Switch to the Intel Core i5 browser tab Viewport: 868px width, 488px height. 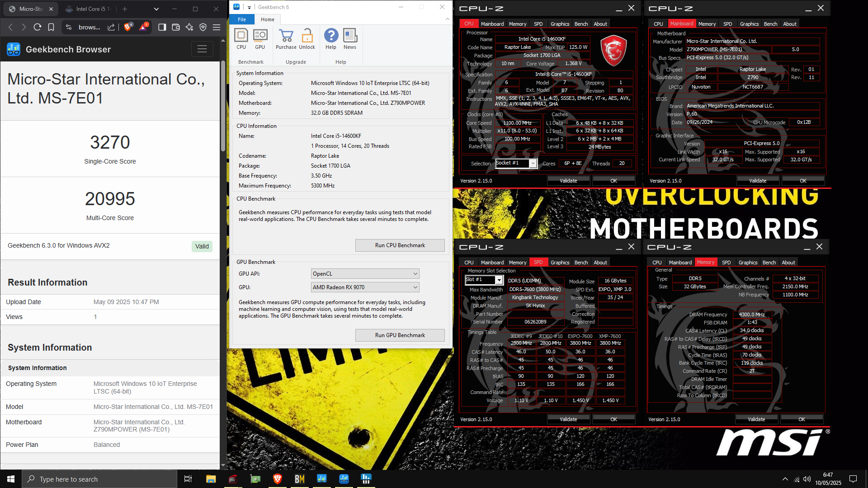point(89,9)
